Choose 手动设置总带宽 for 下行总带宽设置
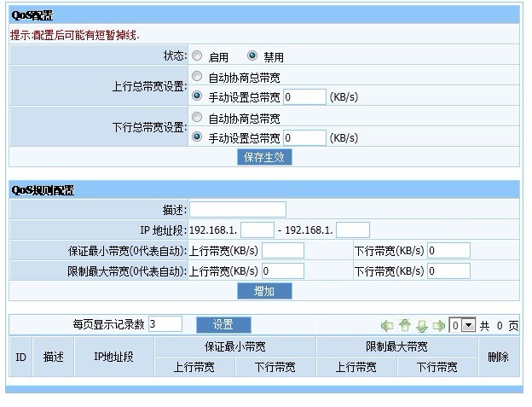This screenshot has width=532, height=407. [197, 137]
